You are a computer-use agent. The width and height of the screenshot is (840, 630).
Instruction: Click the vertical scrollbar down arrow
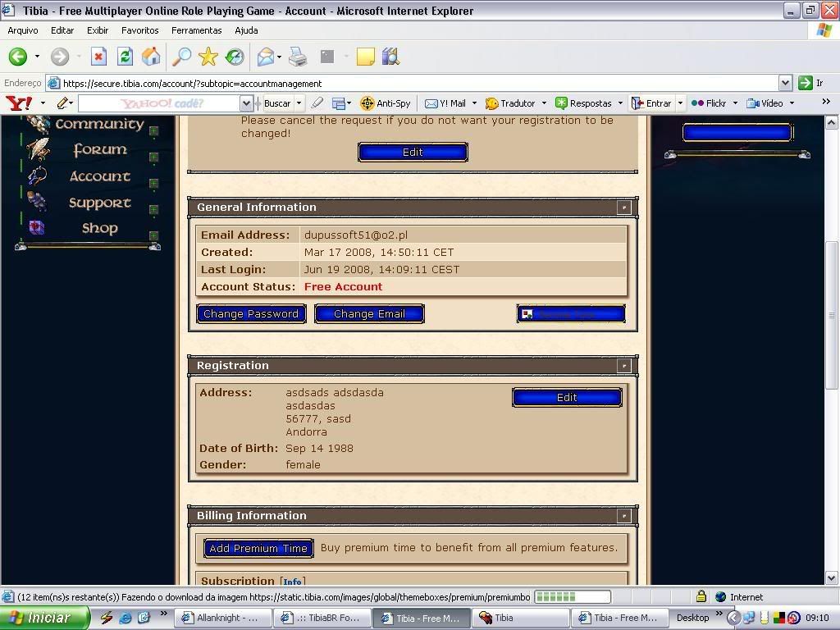point(831,577)
